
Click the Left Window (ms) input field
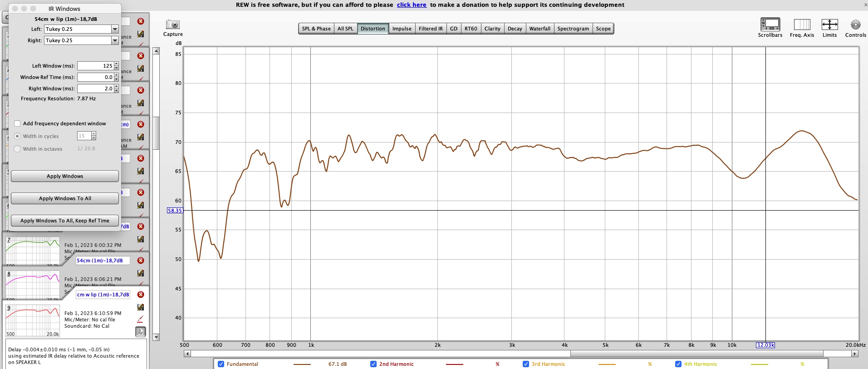pos(95,66)
